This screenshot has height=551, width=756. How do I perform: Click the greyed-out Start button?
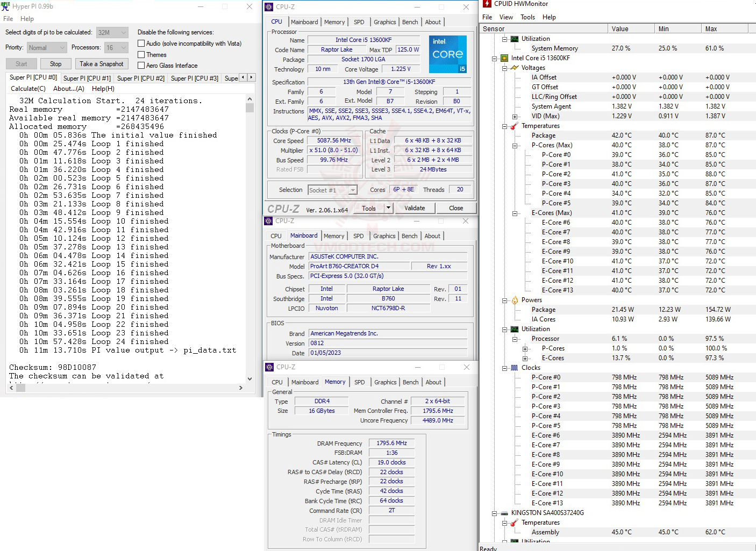(x=22, y=64)
